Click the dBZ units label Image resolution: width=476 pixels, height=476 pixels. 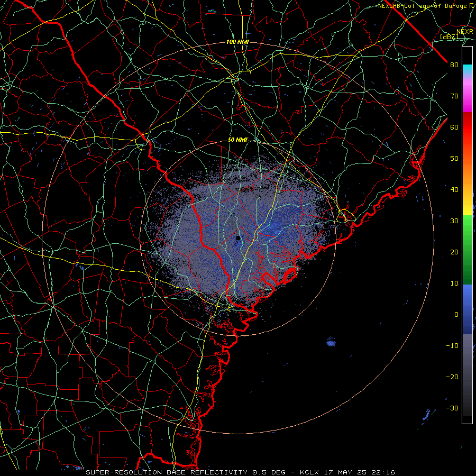[449, 37]
